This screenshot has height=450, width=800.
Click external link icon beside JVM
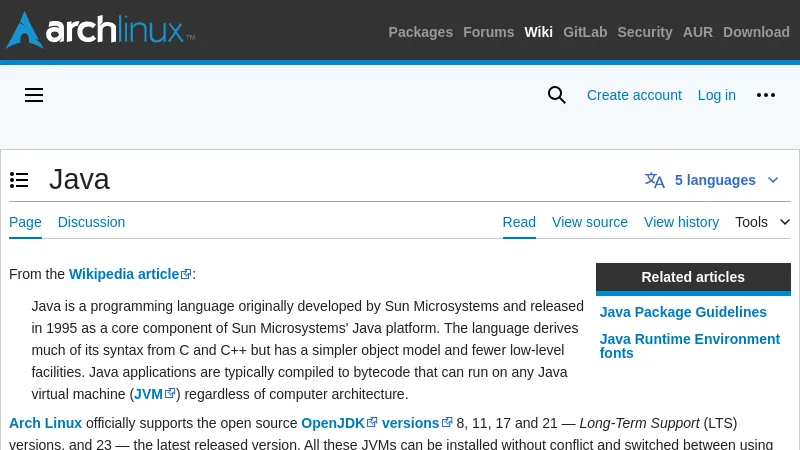point(170,394)
